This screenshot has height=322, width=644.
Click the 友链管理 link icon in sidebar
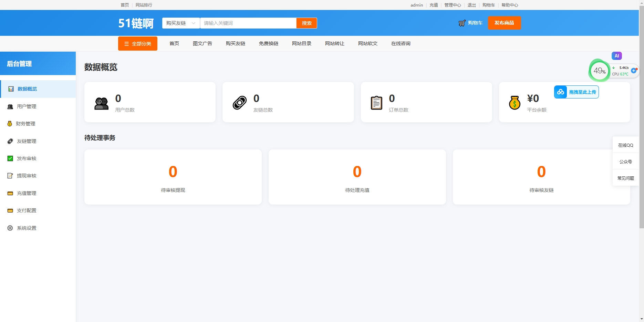coord(10,141)
